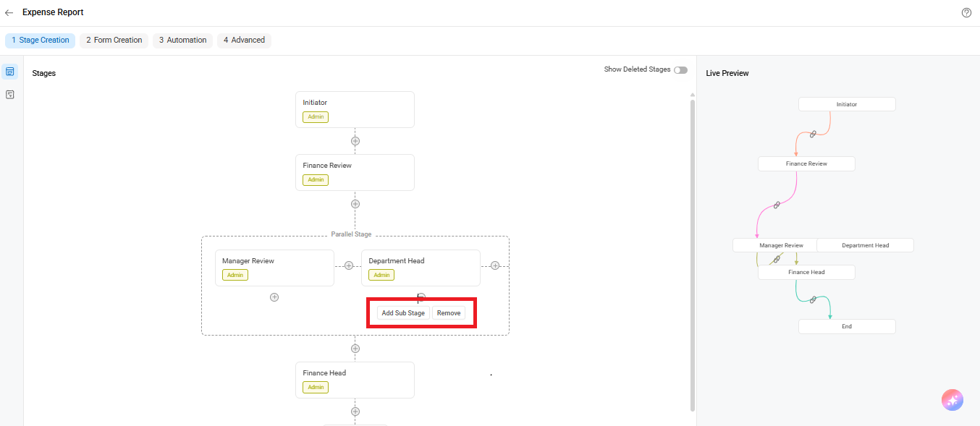Image resolution: width=980 pixels, height=426 pixels.
Task: Click plus icon below Finance Review stage
Action: coord(355,204)
